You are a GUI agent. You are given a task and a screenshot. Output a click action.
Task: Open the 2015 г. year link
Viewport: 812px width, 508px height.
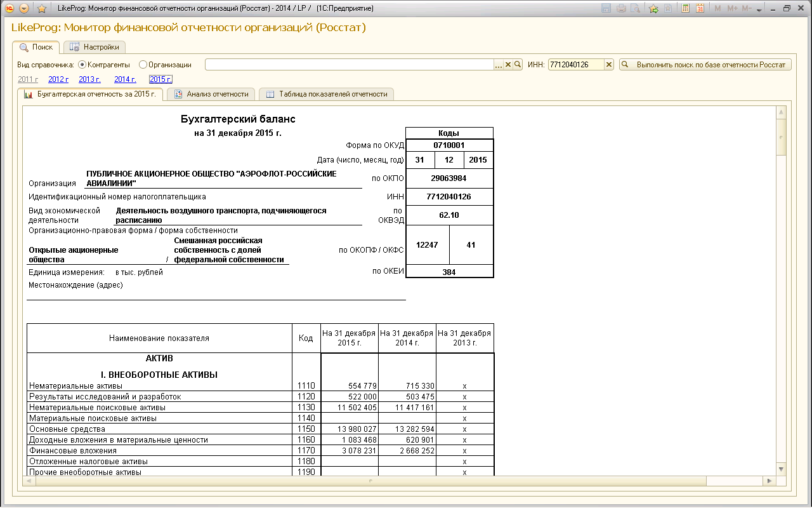pyautogui.click(x=160, y=79)
